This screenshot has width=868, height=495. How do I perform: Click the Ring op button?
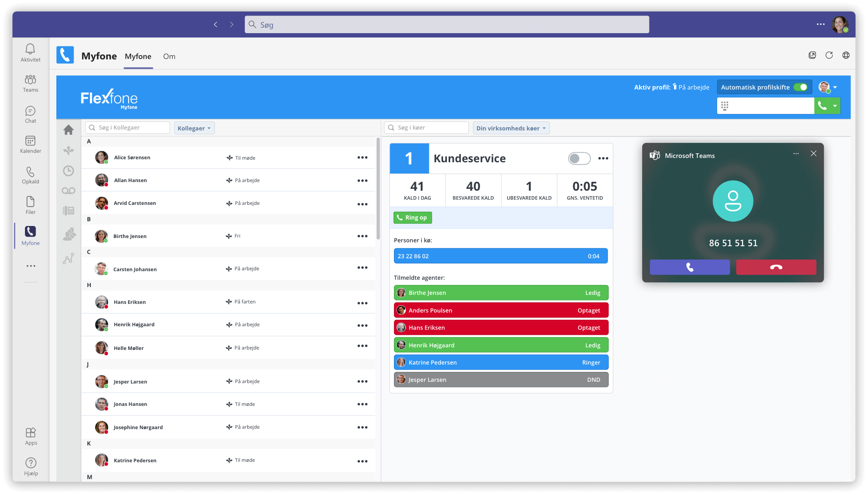pos(412,218)
